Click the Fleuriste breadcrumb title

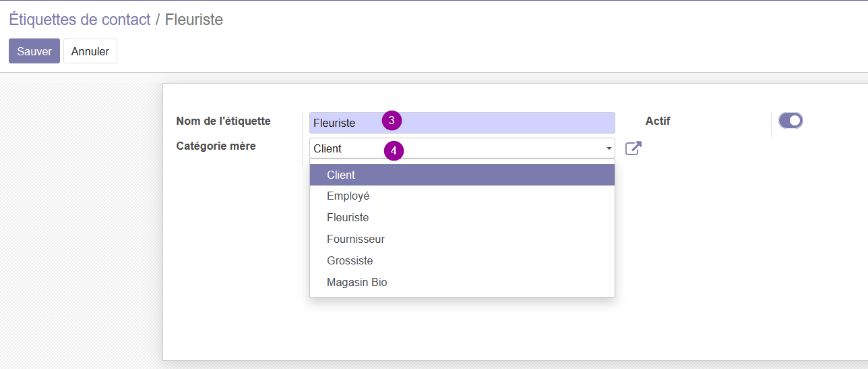click(x=194, y=20)
